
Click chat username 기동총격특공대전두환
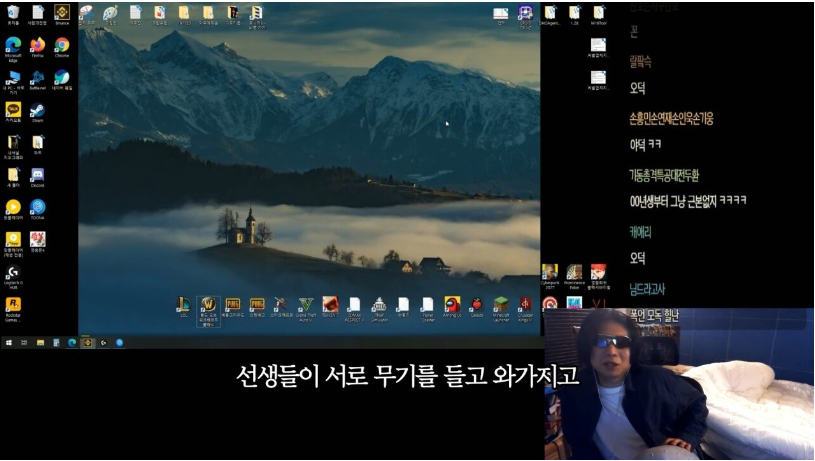[x=664, y=175]
